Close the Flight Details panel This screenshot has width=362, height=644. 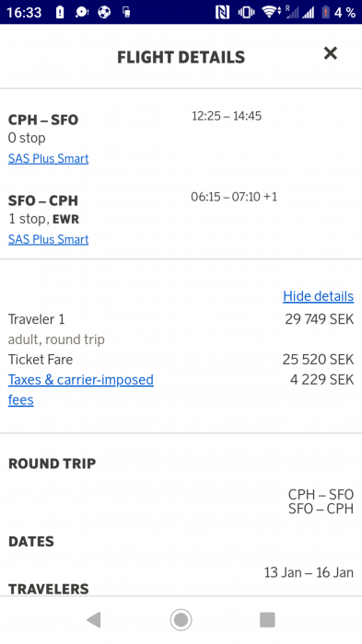click(x=331, y=53)
